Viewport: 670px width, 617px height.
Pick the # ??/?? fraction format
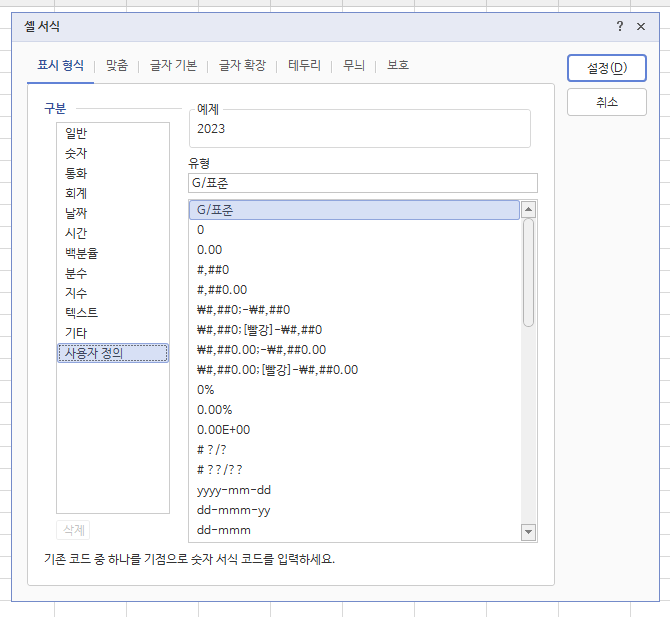click(x=354, y=470)
